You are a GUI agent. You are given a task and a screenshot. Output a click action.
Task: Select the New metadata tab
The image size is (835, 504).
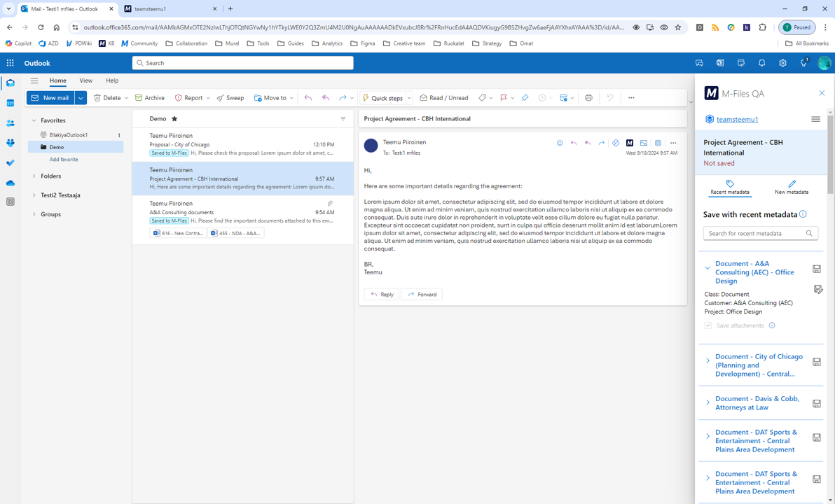click(792, 188)
